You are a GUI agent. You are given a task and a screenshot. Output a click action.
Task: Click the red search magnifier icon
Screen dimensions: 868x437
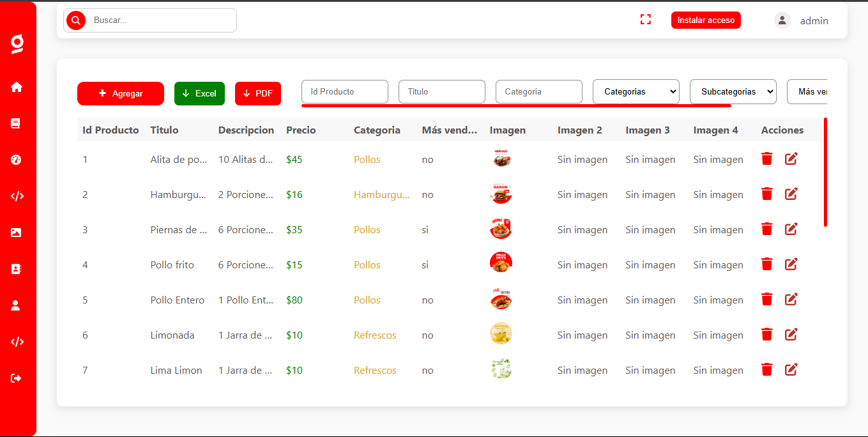tap(76, 20)
